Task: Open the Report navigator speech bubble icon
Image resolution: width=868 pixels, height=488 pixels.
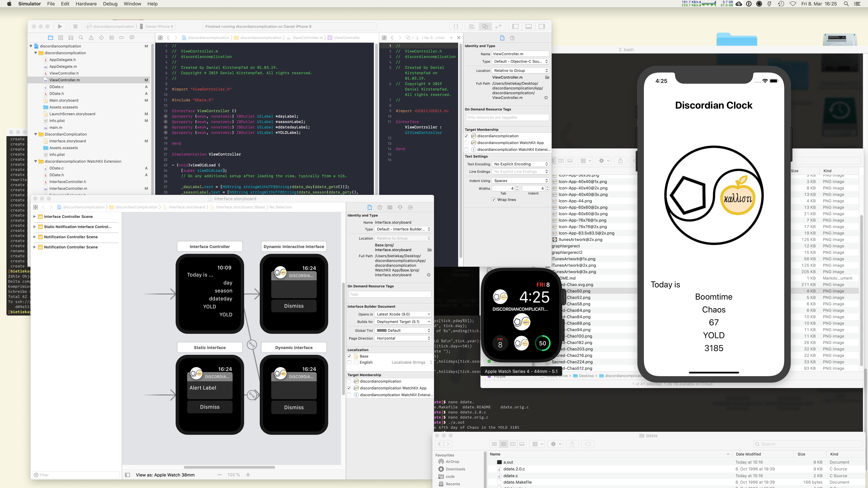Action: coord(132,38)
